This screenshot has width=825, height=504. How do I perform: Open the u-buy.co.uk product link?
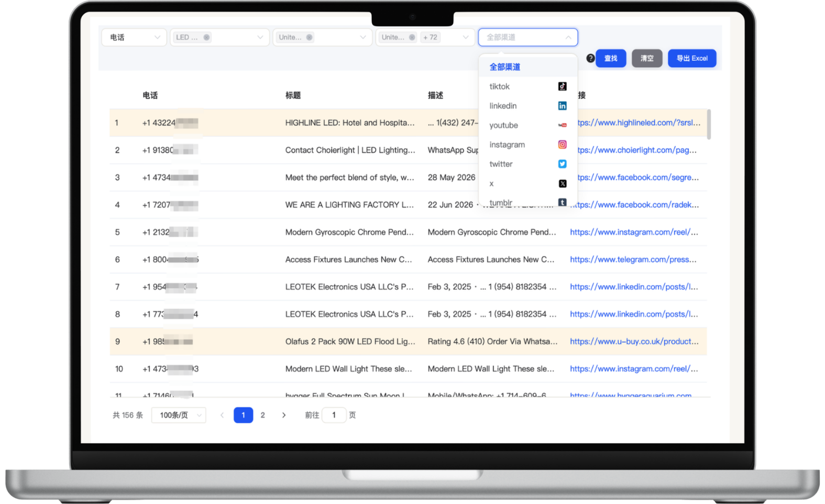(x=634, y=341)
